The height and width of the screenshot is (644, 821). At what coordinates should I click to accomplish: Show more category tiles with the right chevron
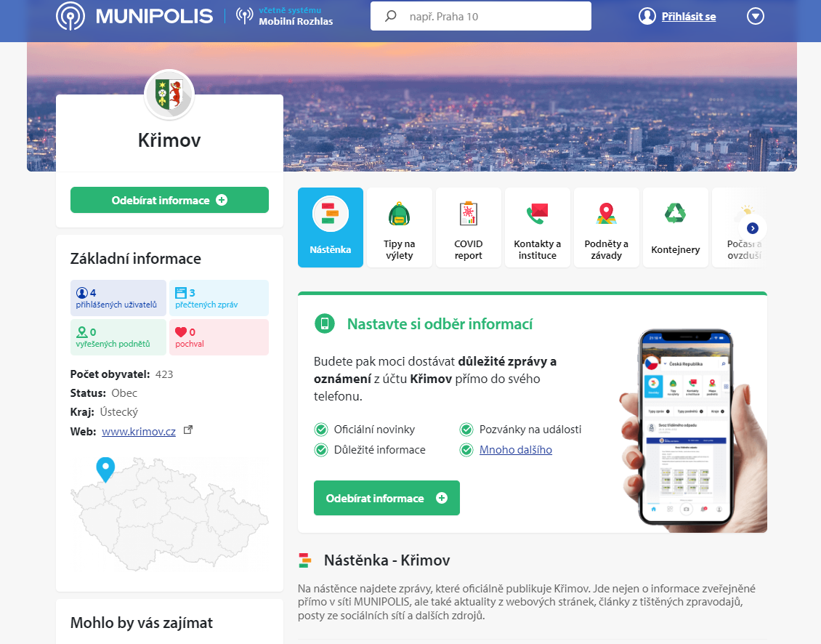(x=753, y=228)
